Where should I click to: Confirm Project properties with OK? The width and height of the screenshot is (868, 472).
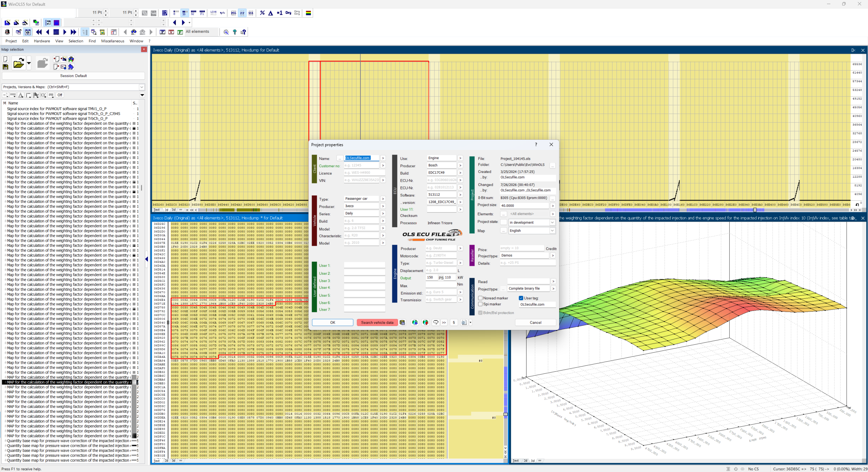pyautogui.click(x=333, y=322)
